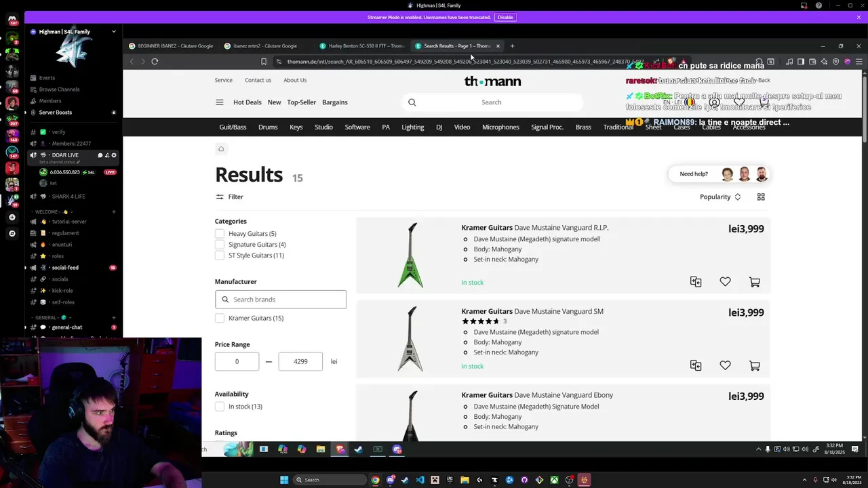The height and width of the screenshot is (488, 868).
Task: Add Vanguard R.I.P. to the cart
Action: [x=755, y=282]
